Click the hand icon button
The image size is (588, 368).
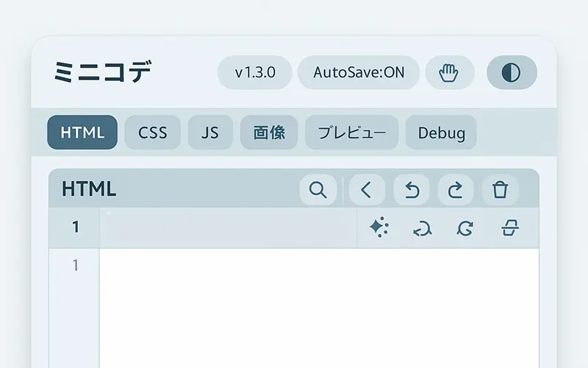pos(449,73)
